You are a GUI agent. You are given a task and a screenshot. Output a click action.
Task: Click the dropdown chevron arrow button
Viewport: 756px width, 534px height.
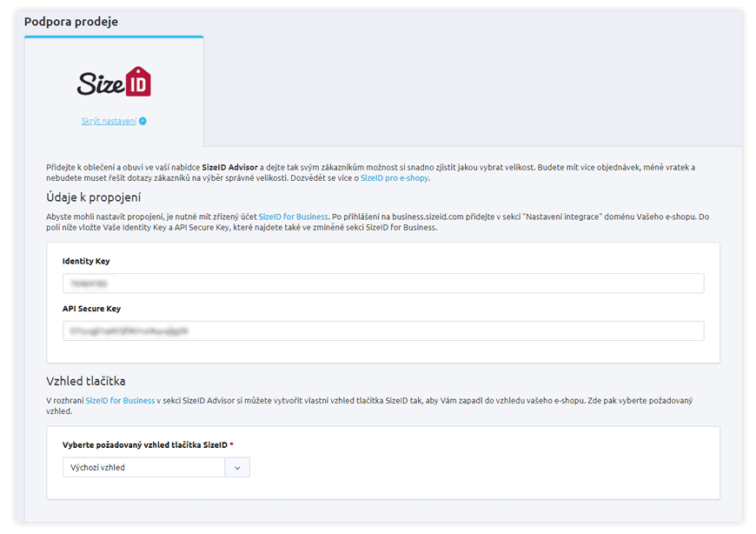pyautogui.click(x=237, y=467)
